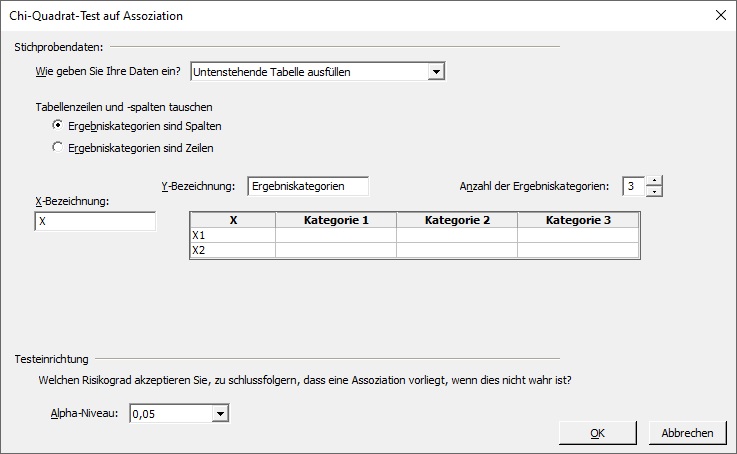Screen dimensions: 737x454
Task: Click the 'Kategorie 1' column header
Action: coord(336,220)
